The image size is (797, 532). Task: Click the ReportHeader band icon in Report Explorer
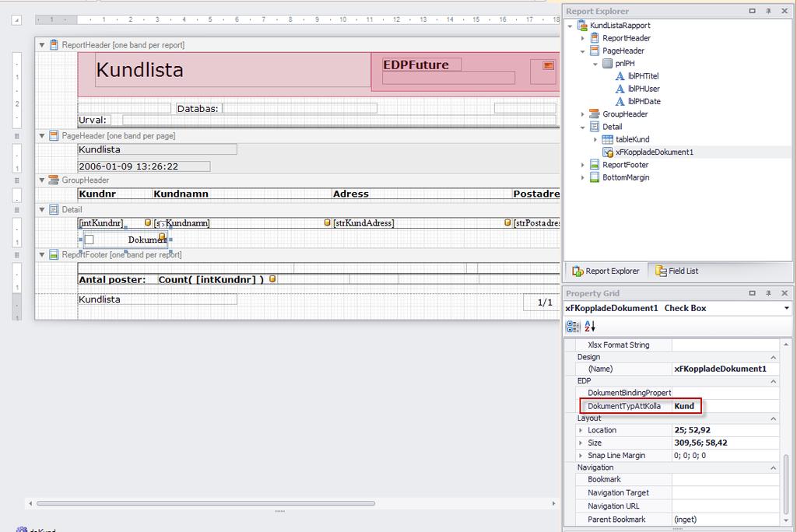tap(594, 38)
